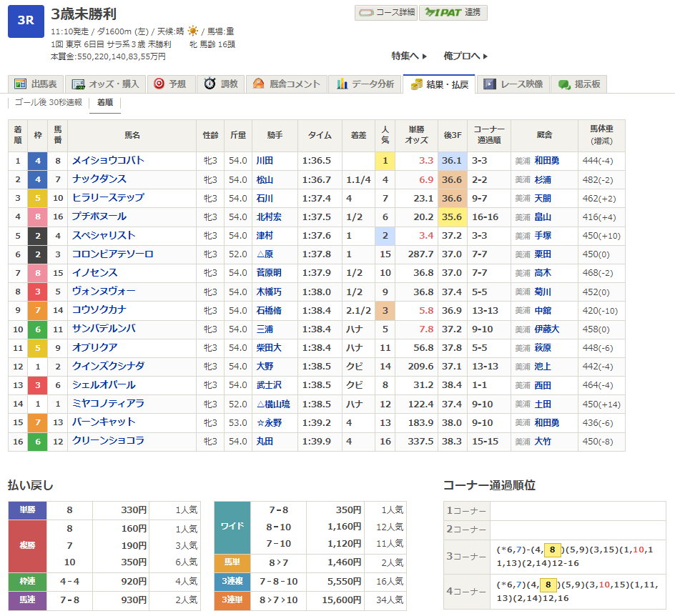Expand the 俺プロへ menu arrow
Screen dimensions: 675x616
486,56
